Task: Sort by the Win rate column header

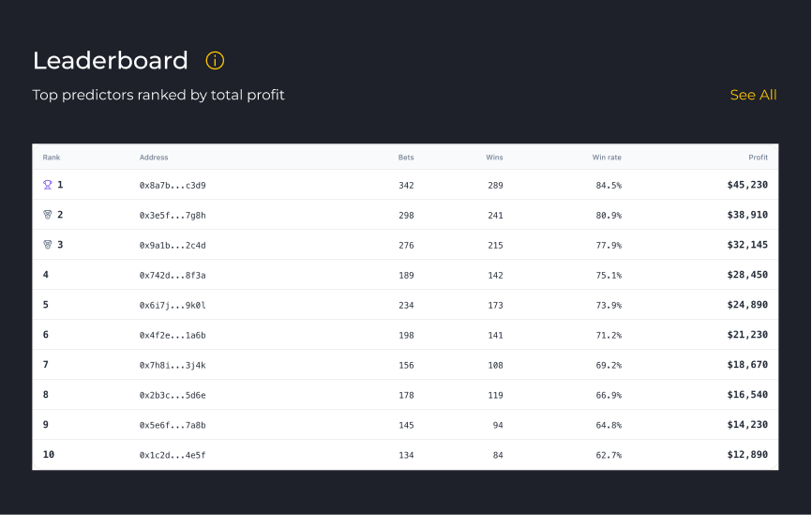Action: pos(607,158)
